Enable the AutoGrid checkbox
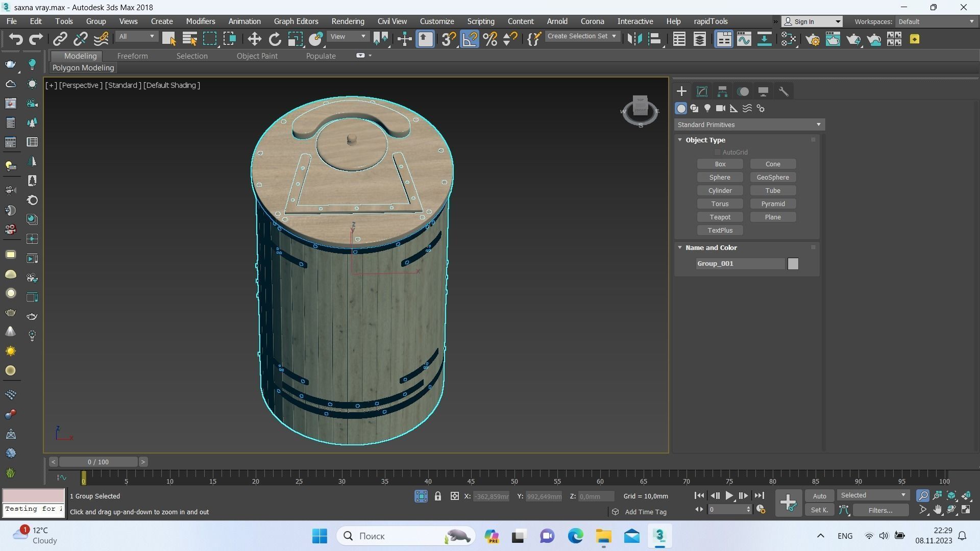 [x=717, y=152]
